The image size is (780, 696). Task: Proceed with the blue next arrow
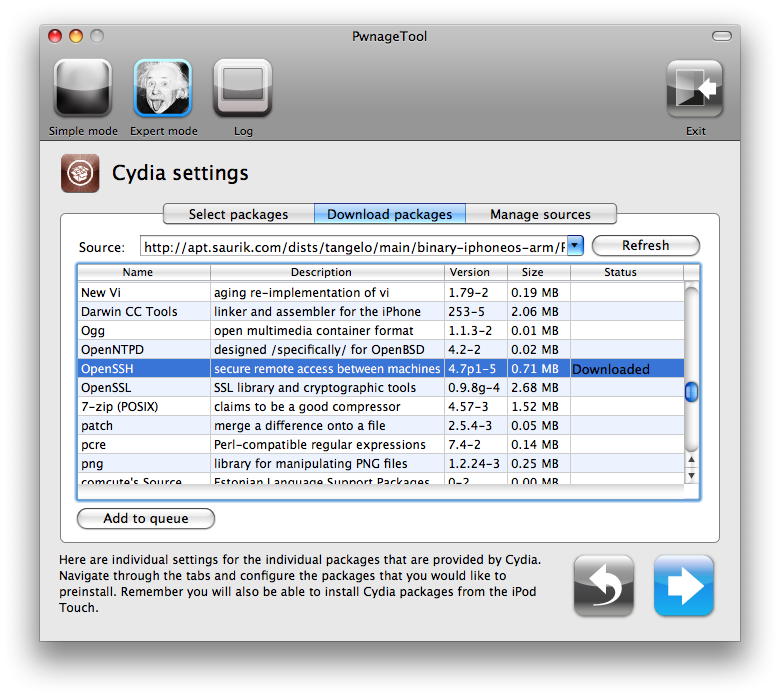[683, 585]
